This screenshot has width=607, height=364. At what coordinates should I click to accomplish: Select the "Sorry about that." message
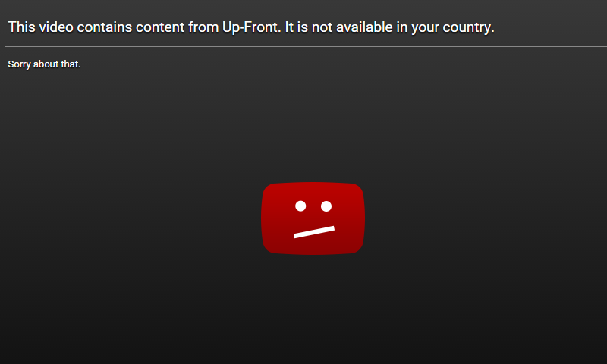pyautogui.click(x=44, y=64)
